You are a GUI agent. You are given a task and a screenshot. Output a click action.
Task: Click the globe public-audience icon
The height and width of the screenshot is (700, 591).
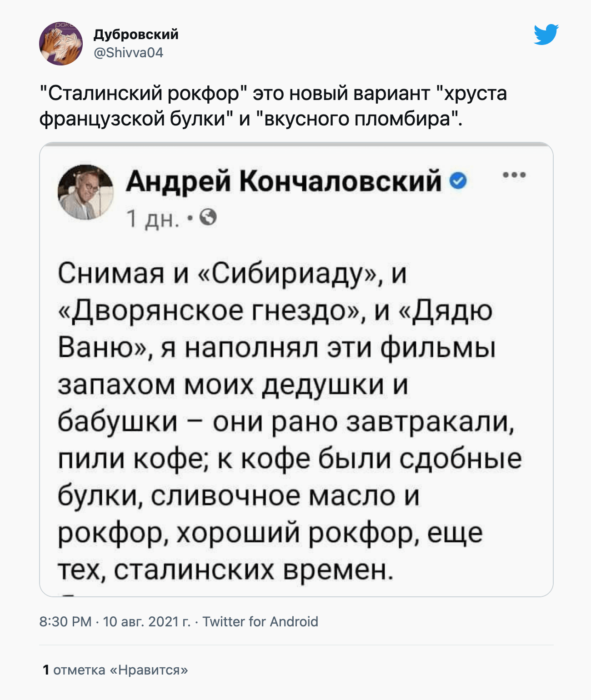208,218
